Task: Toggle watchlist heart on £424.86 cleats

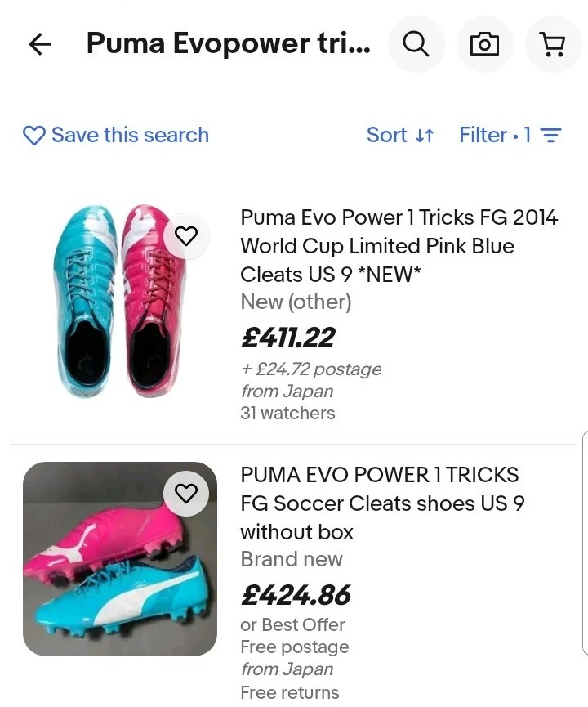Action: (x=187, y=493)
